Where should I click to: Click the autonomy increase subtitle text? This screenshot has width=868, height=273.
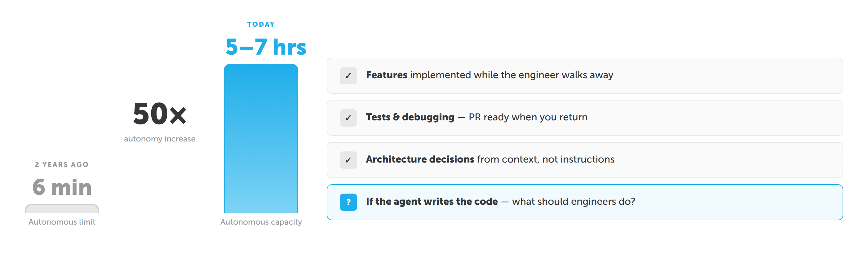tap(159, 139)
